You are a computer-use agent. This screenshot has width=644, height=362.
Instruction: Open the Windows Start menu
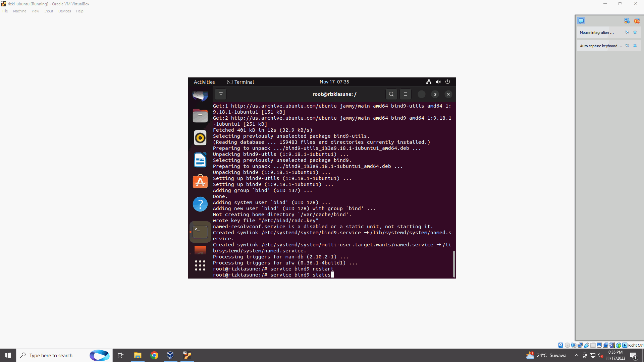pyautogui.click(x=8, y=355)
